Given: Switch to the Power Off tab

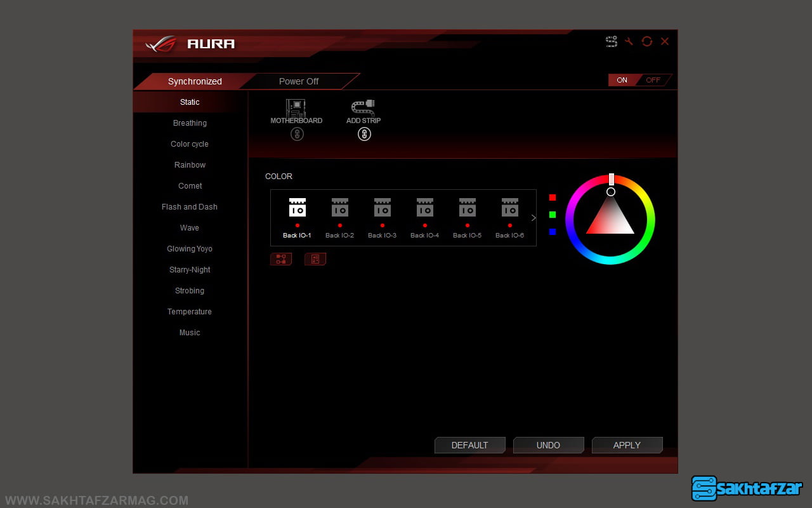Looking at the screenshot, I should tap(299, 81).
